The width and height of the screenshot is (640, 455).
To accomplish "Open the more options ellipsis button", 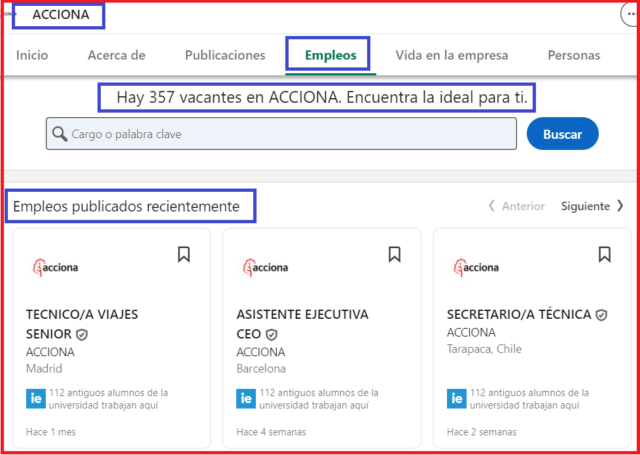I will coord(631,14).
